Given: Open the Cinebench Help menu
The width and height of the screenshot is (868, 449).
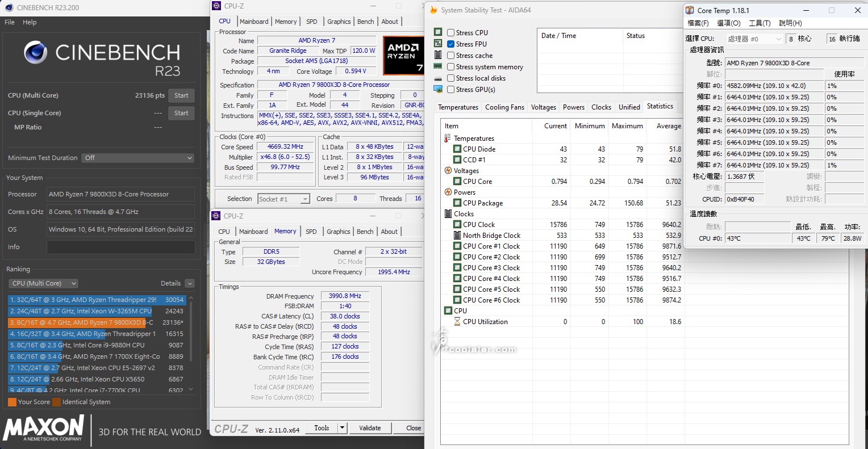Looking at the screenshot, I should click(x=30, y=22).
